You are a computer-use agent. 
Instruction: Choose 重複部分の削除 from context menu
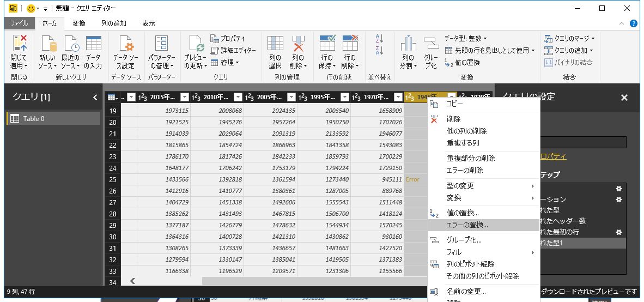483,158
